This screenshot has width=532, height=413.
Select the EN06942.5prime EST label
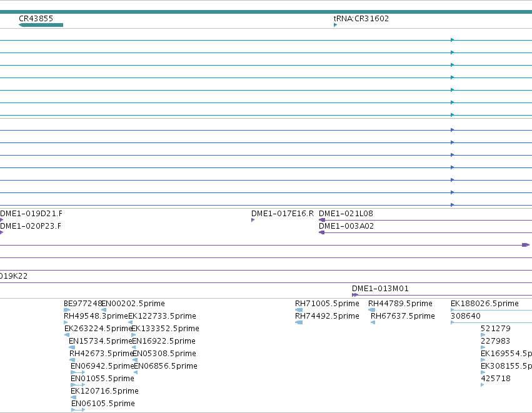[x=103, y=366]
